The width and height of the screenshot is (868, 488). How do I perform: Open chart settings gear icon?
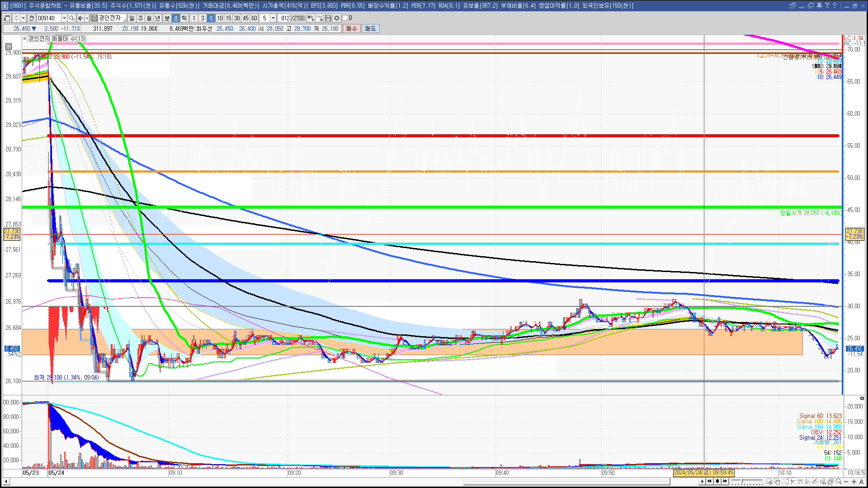tap(337, 18)
